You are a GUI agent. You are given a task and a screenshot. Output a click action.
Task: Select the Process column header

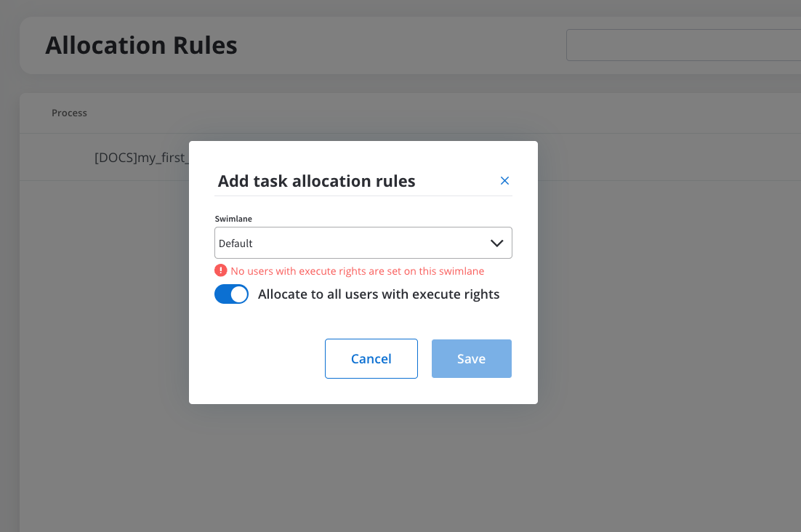click(x=69, y=113)
